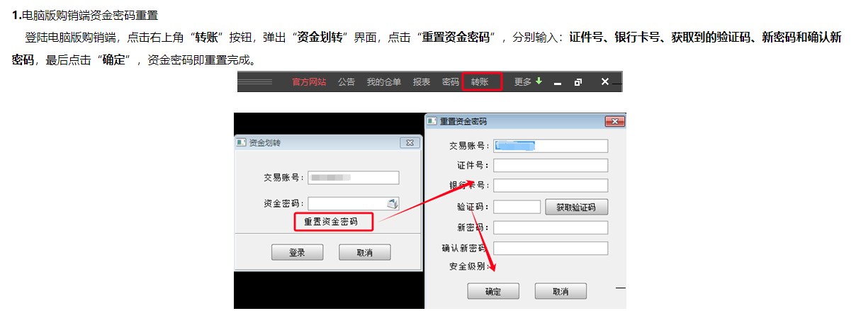
Task: Open the 密码 menu item
Action: click(x=451, y=81)
